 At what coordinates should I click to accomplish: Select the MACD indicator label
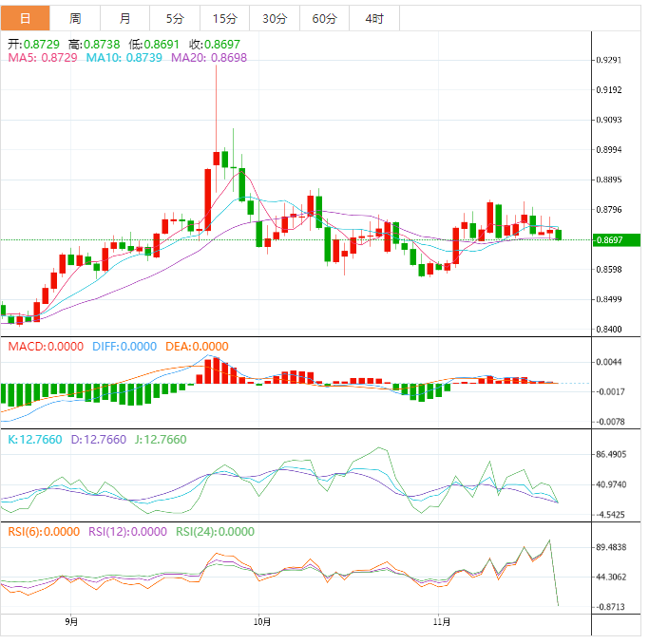tap(46, 347)
